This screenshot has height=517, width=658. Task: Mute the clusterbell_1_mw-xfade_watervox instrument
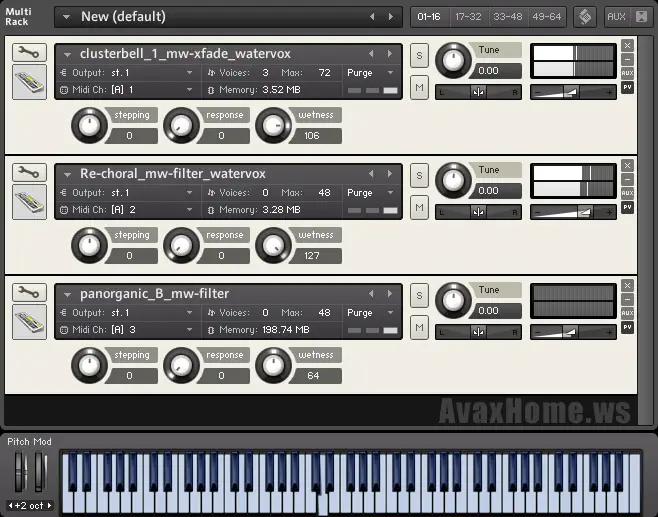click(419, 88)
